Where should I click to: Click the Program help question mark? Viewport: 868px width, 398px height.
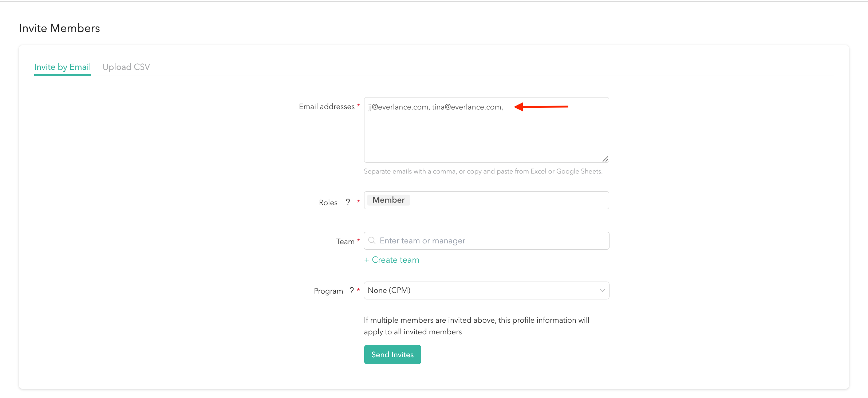pos(352,290)
